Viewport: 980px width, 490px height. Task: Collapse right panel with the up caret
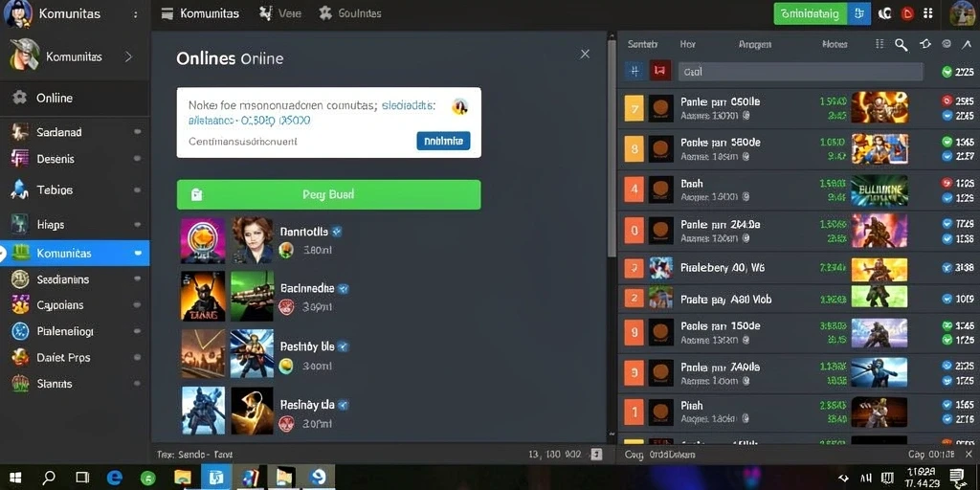pyautogui.click(x=967, y=44)
